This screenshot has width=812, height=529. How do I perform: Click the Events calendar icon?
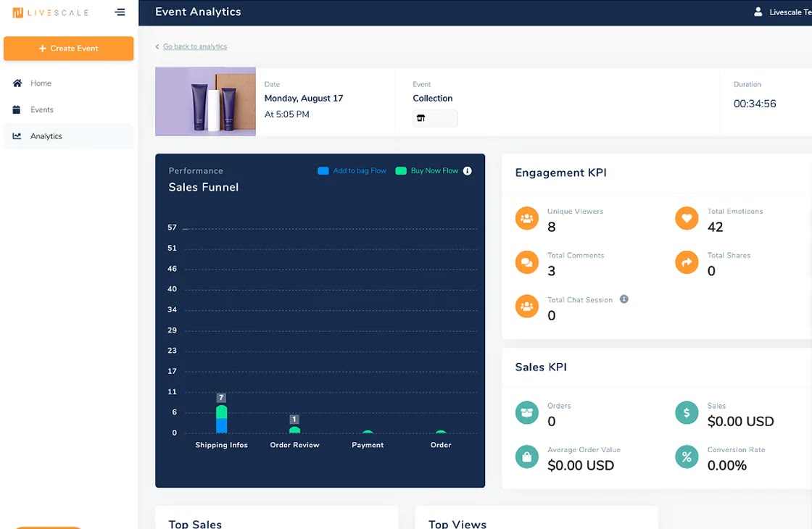[17, 109]
